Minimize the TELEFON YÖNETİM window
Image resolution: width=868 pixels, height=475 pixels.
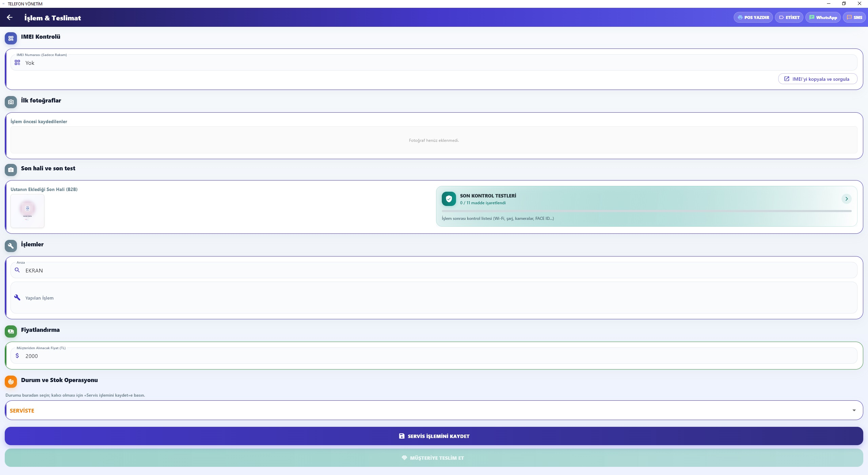tap(829, 4)
